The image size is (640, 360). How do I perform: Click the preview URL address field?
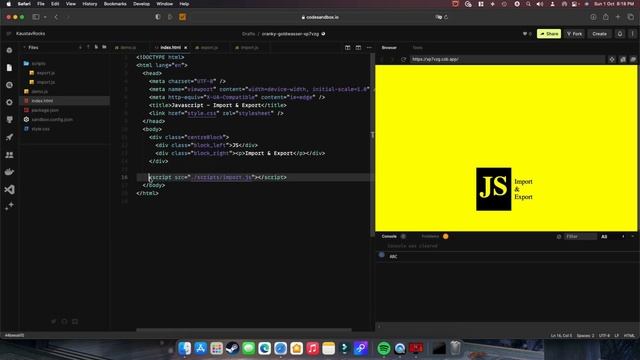(x=507, y=60)
